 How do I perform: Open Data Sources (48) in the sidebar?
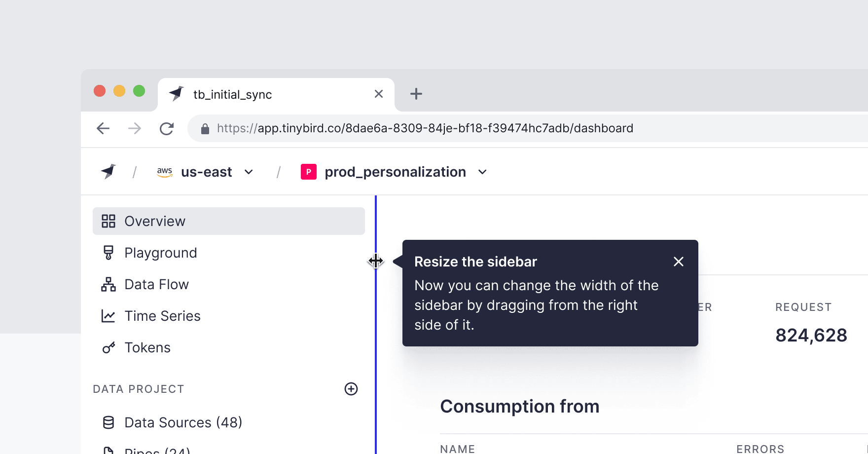coord(182,422)
